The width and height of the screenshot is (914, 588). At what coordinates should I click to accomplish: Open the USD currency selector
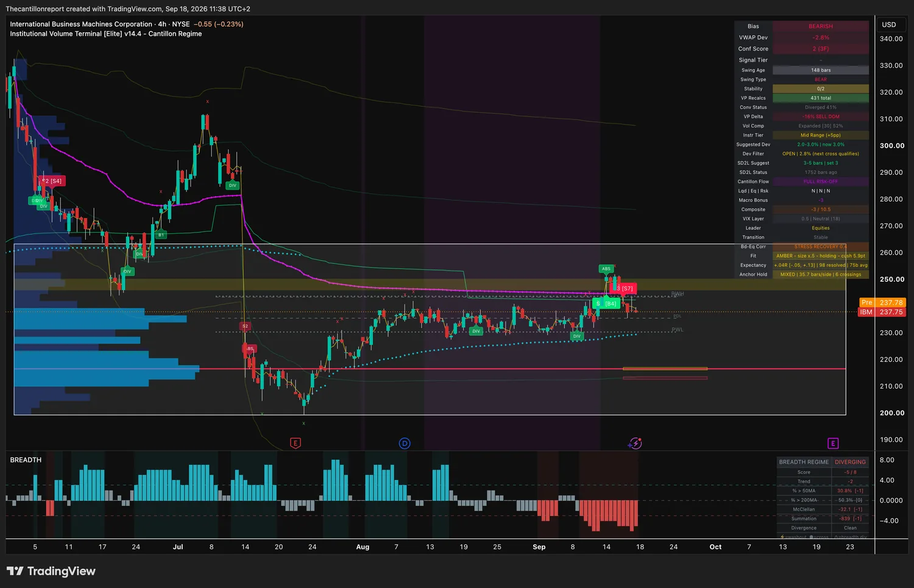[889, 25]
